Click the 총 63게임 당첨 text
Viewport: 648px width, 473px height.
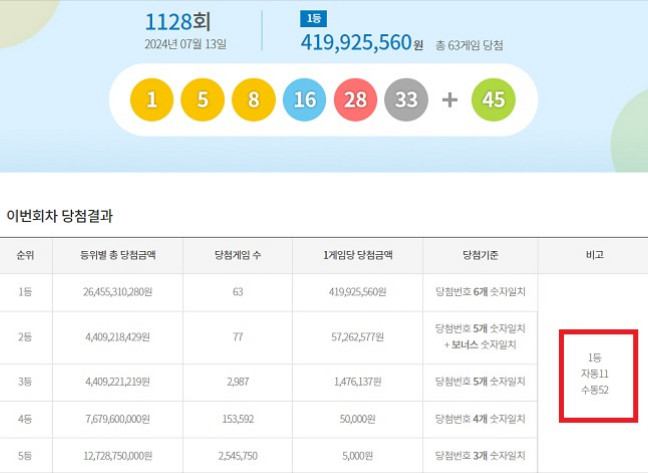469,45
